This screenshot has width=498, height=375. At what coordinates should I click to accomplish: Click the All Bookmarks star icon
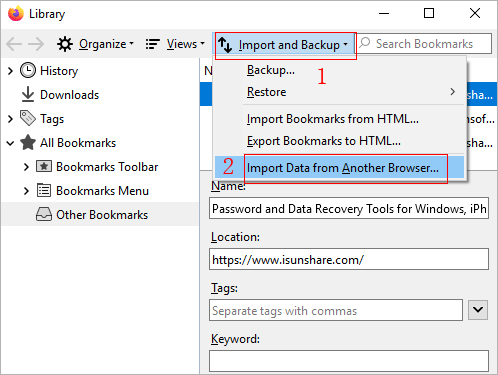(x=28, y=142)
